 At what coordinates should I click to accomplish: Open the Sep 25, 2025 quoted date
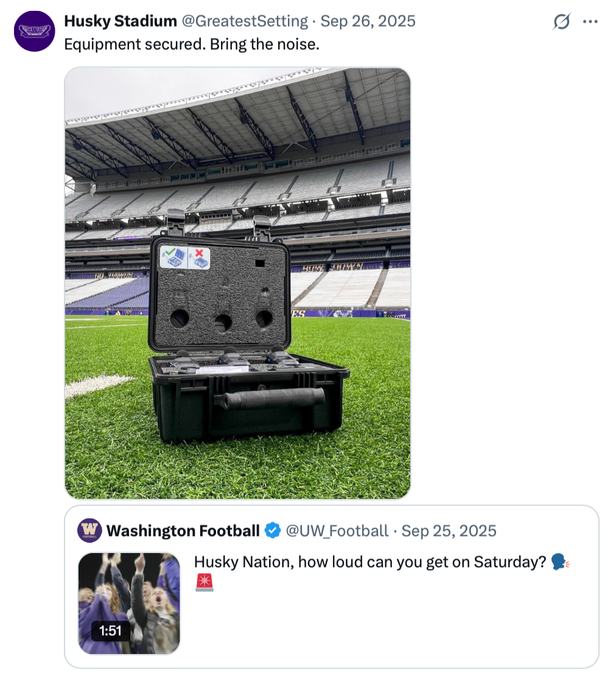(449, 531)
